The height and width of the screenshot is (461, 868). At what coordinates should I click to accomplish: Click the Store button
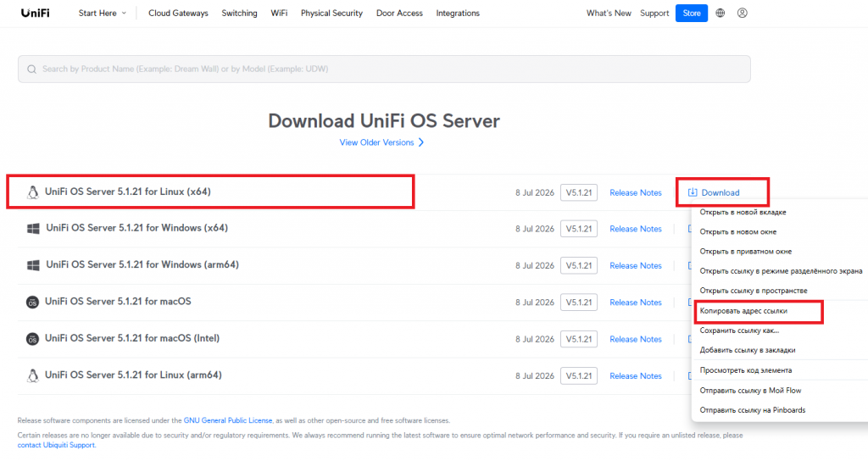pyautogui.click(x=692, y=13)
